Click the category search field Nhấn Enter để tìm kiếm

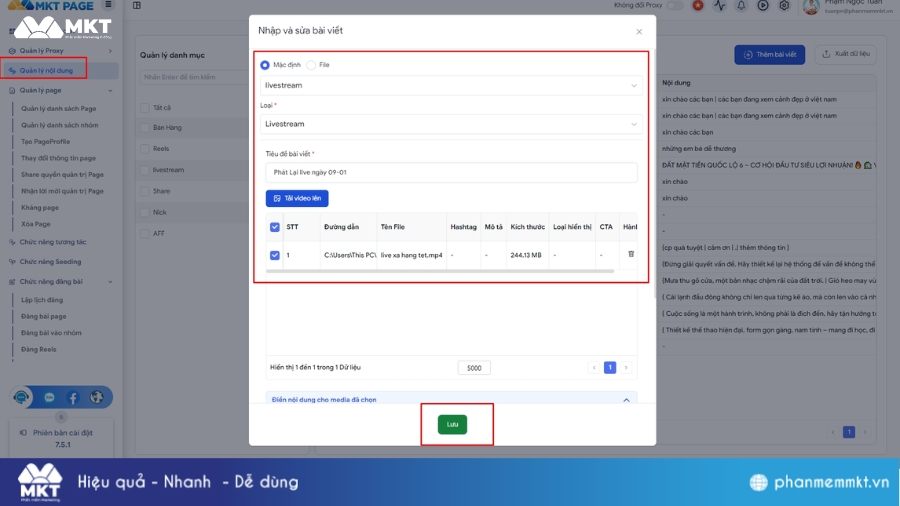pos(194,77)
